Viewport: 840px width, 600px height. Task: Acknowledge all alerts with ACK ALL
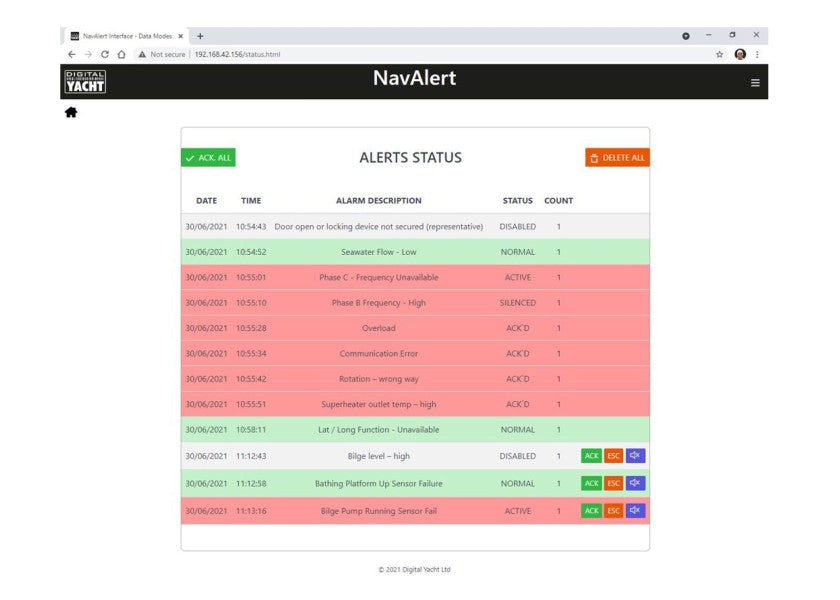click(x=208, y=158)
